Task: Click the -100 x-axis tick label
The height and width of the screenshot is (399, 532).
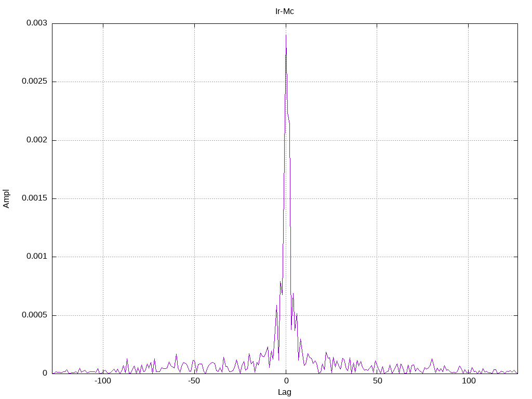Action: [103, 381]
